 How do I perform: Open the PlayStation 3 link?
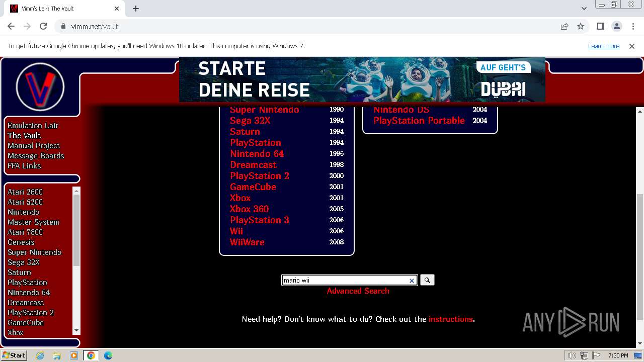coord(260,220)
